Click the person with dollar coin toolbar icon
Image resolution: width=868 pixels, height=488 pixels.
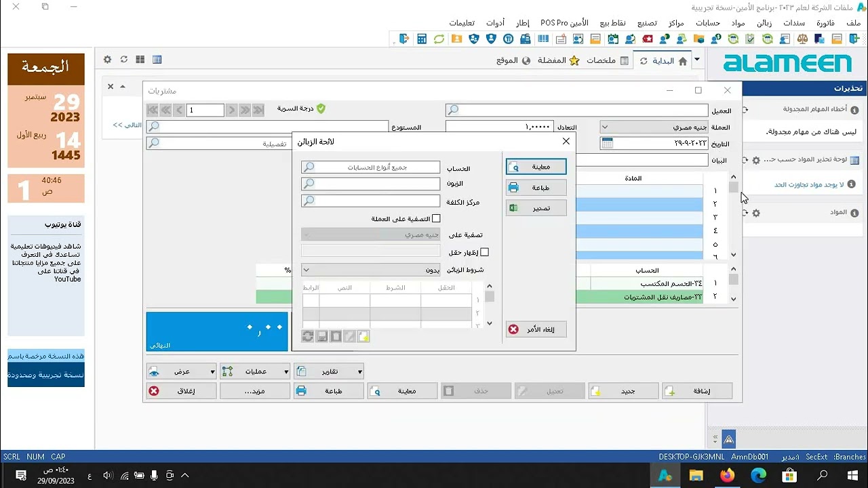coord(716,39)
